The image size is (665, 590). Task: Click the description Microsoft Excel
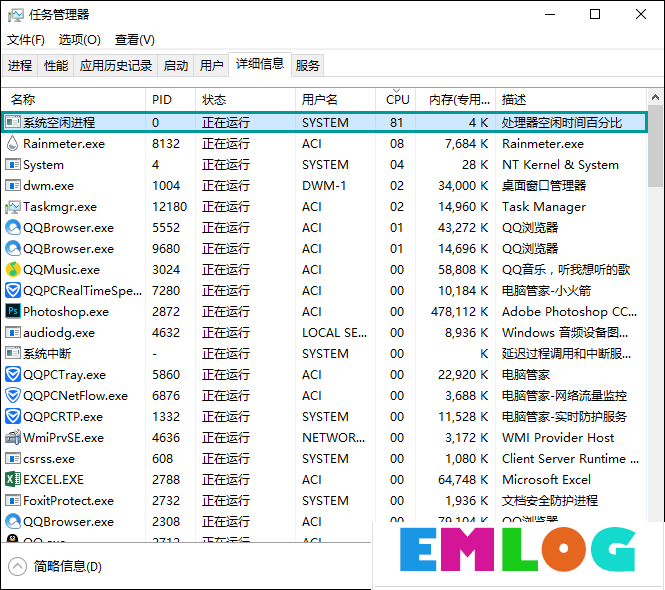(546, 479)
